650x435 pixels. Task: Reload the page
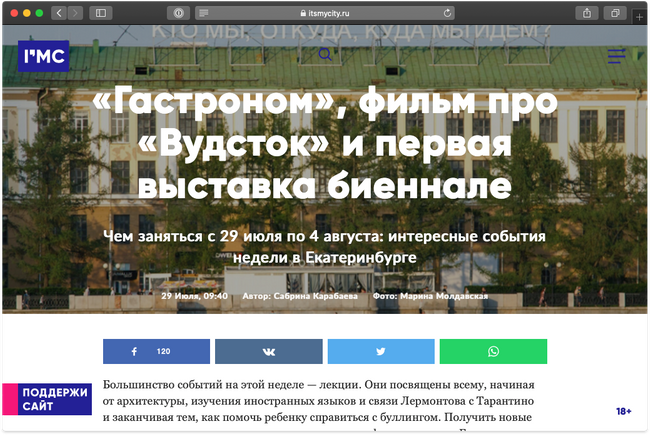tap(447, 13)
